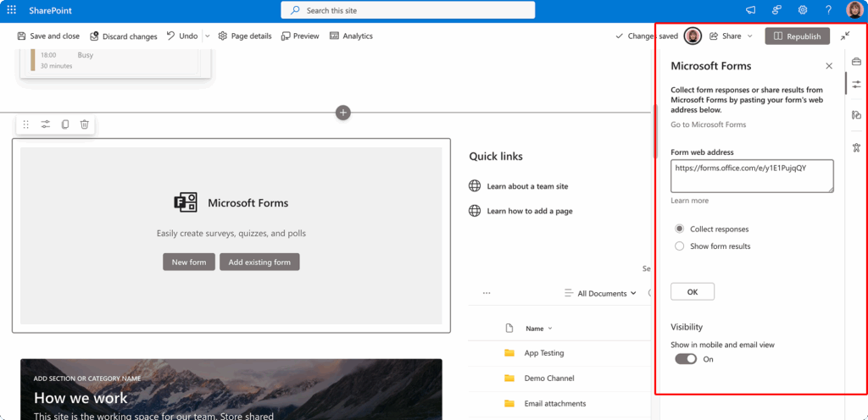
Task: Open the document library ellipsis menu
Action: (x=487, y=294)
